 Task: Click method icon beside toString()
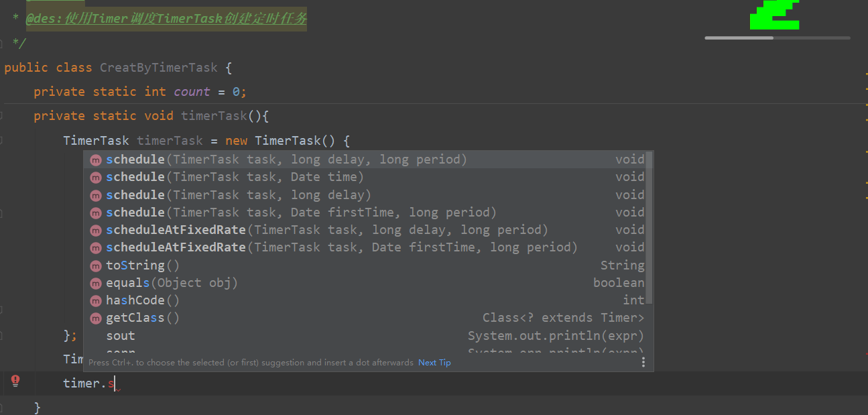coord(96,265)
